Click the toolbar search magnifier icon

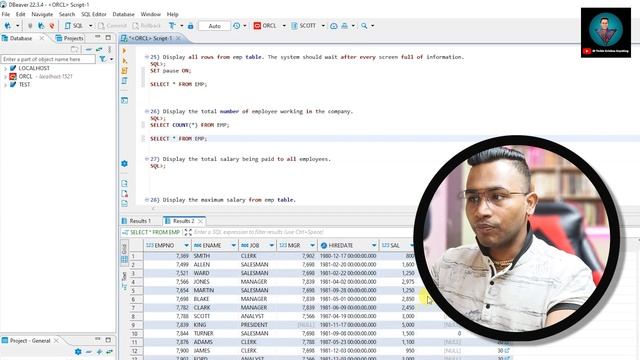364,26
